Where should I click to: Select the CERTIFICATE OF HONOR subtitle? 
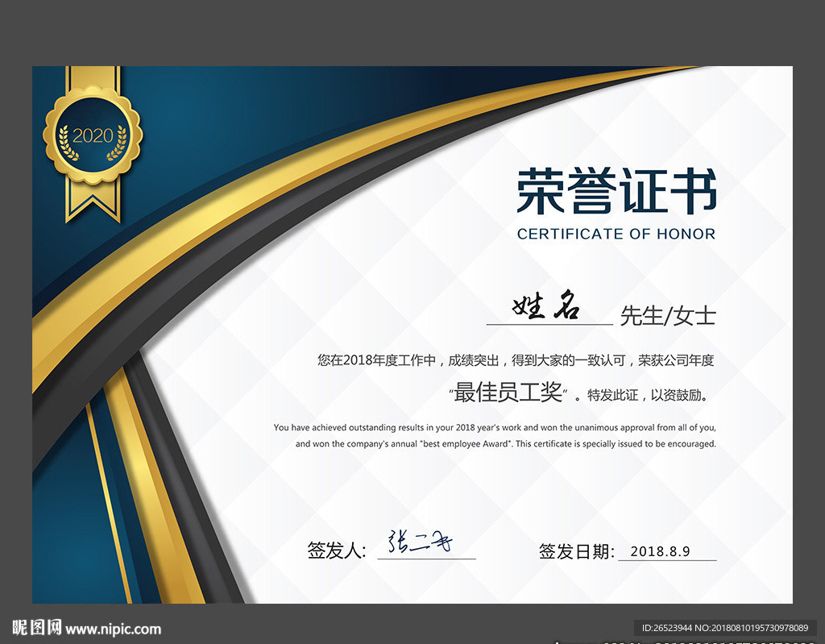(x=616, y=234)
